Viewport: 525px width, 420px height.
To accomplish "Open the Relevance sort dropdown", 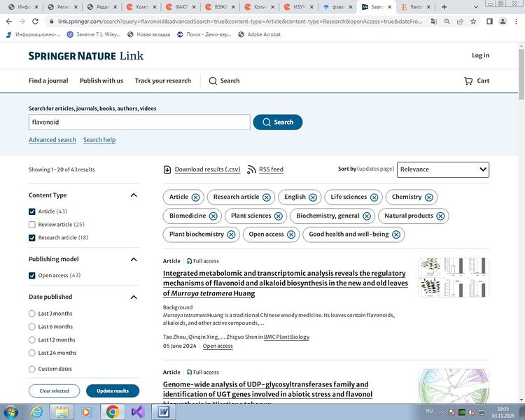I will (442, 169).
